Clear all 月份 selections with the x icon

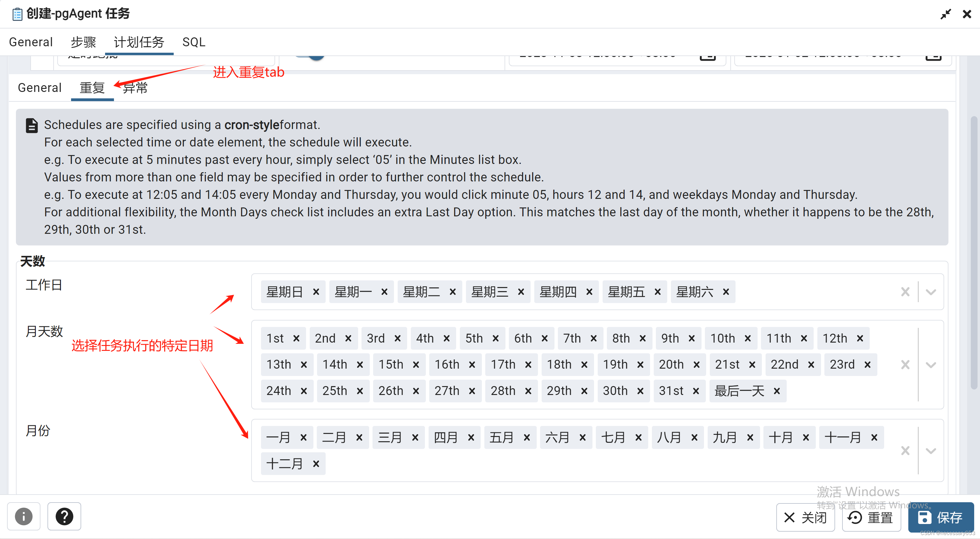tap(905, 451)
